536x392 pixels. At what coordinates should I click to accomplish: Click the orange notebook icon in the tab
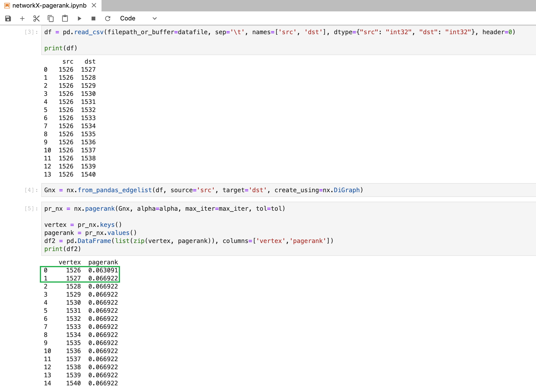tap(7, 5)
